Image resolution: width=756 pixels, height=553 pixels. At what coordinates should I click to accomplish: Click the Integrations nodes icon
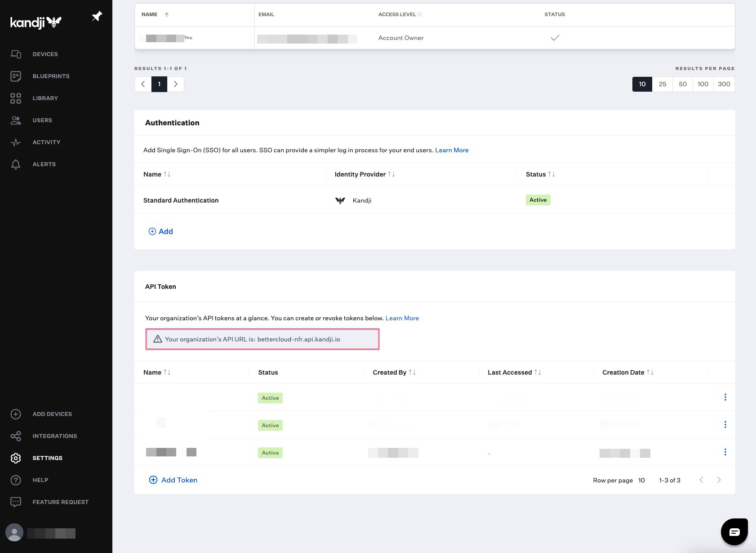[16, 436]
